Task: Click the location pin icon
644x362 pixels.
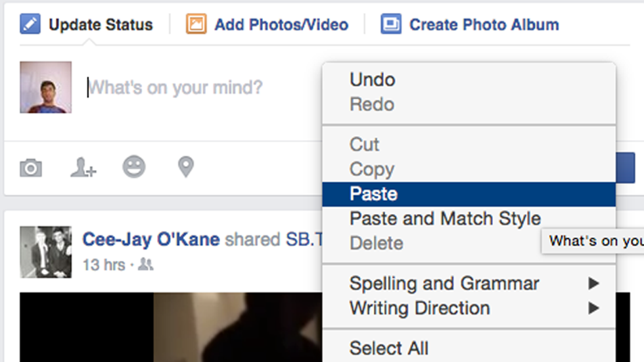Action: point(186,167)
